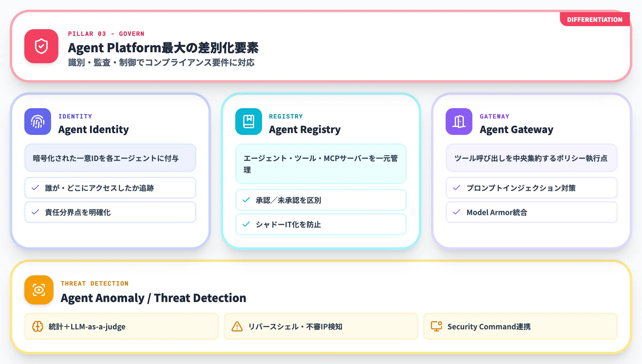
Task: Click the 暗号化された一意ID description box
Action: click(110, 158)
